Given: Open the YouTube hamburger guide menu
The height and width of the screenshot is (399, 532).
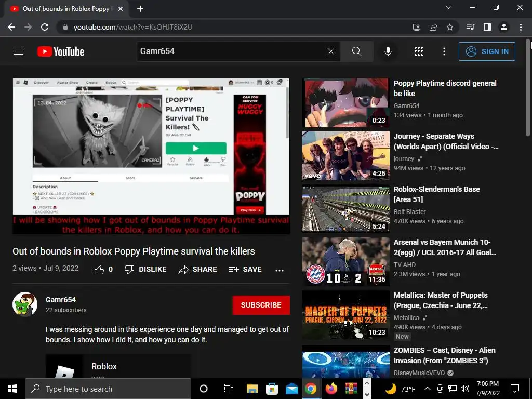Looking at the screenshot, I should coord(19,51).
